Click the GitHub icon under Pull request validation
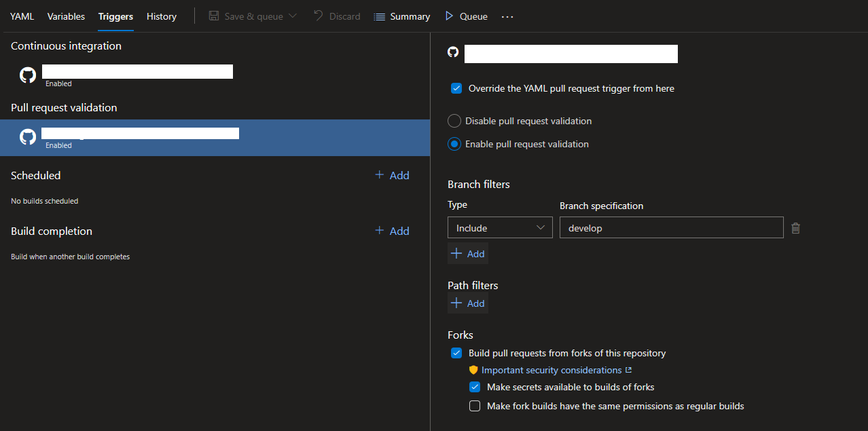The image size is (868, 431). pos(28,137)
